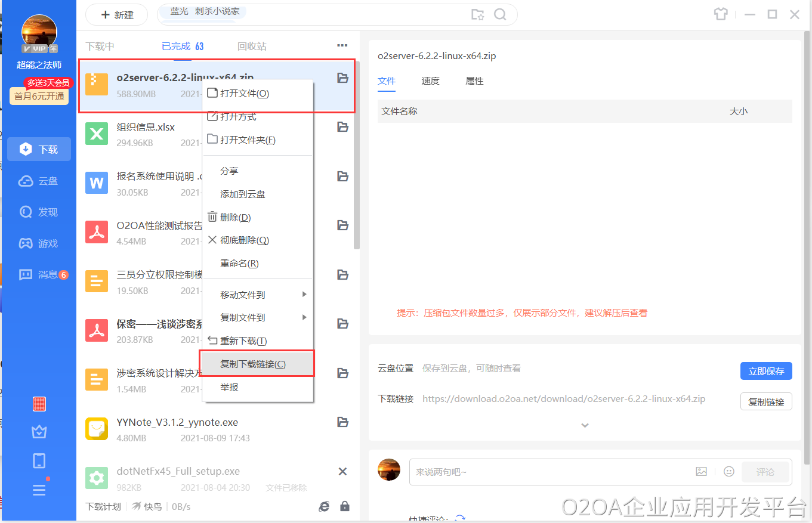812x523 pixels.
Task: Click the 立即保存 button
Action: pyautogui.click(x=766, y=371)
